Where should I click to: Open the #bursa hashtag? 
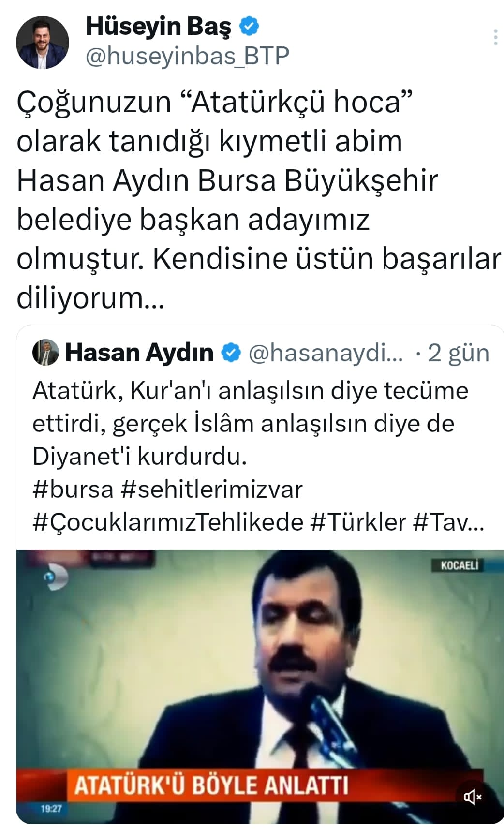[x=73, y=489]
